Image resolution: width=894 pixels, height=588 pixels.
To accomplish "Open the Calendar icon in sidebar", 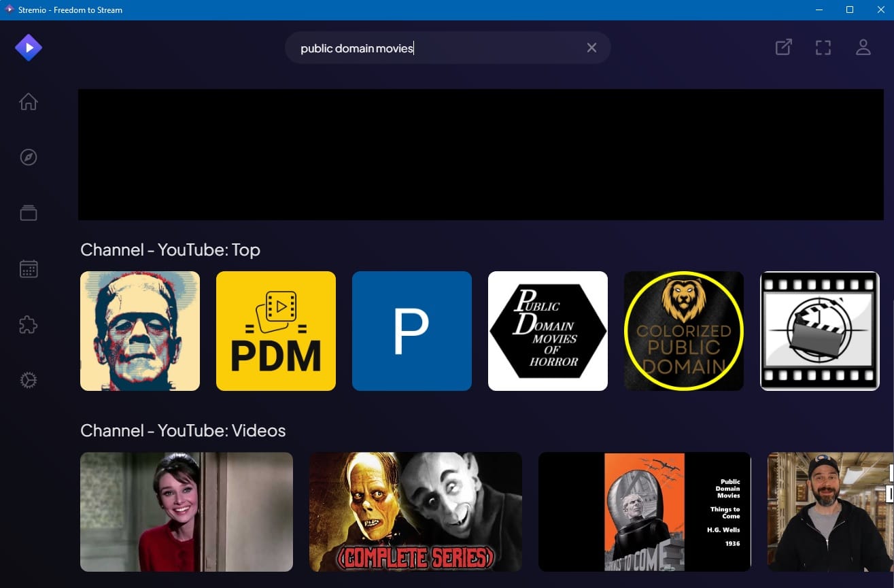I will 29,269.
